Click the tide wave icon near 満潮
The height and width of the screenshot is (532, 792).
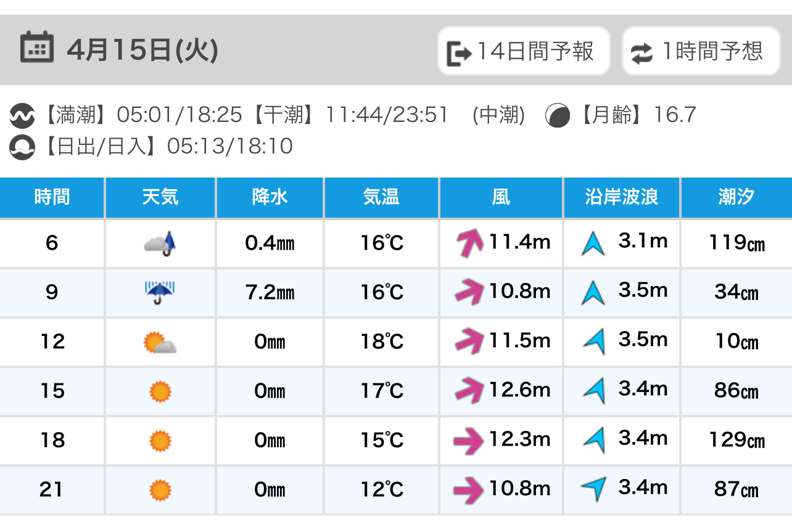pos(22,115)
